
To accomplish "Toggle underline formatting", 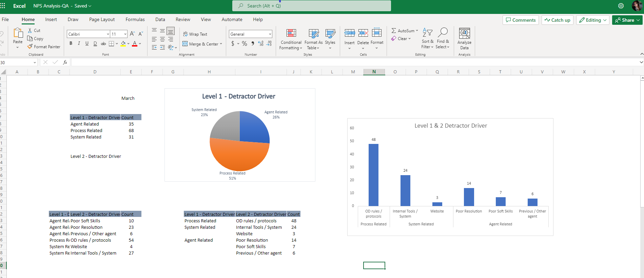I will point(87,43).
